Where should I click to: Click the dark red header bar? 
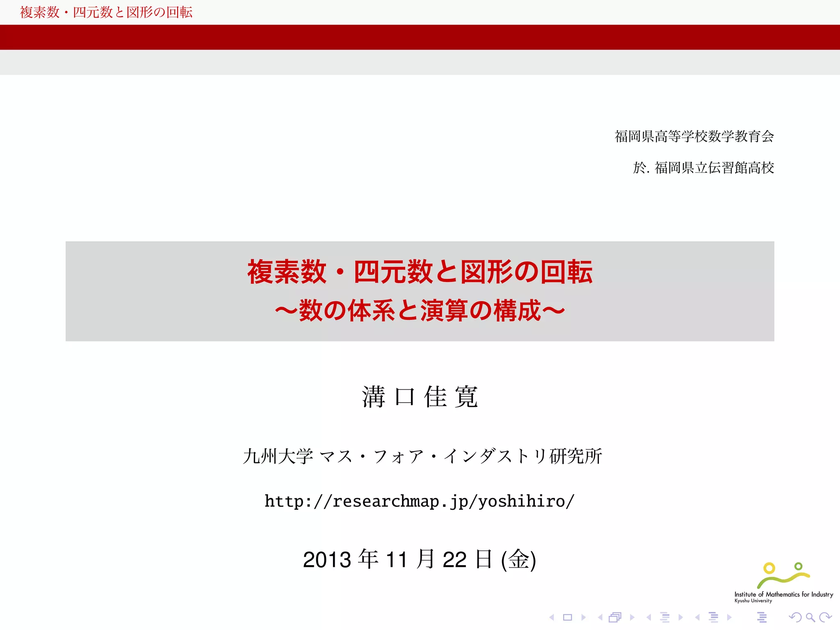[420, 37]
